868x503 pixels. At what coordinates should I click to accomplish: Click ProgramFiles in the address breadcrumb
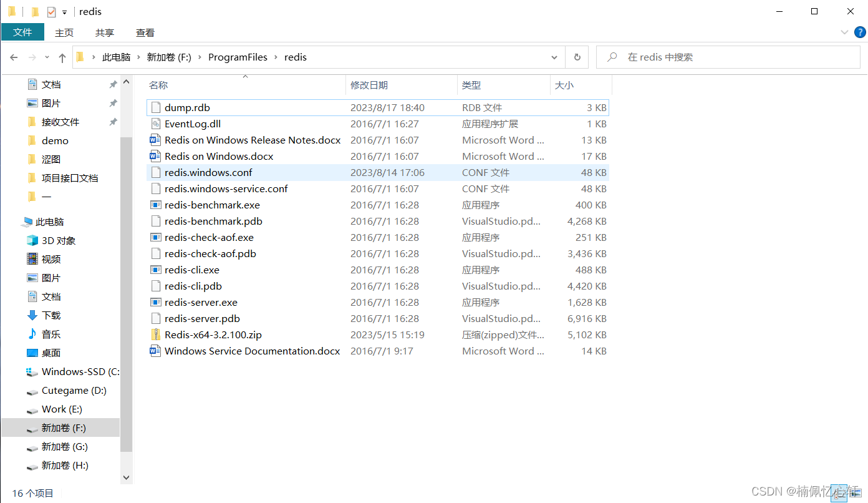tap(238, 57)
